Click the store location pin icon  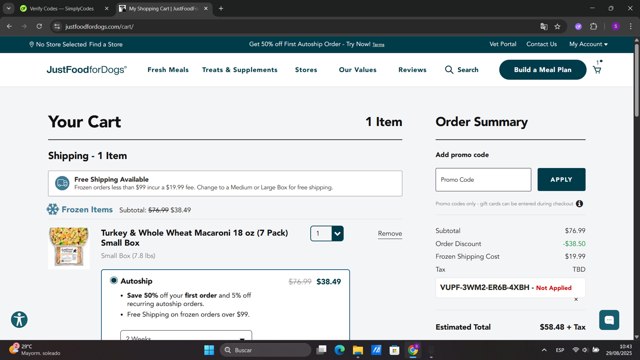pos(31,44)
